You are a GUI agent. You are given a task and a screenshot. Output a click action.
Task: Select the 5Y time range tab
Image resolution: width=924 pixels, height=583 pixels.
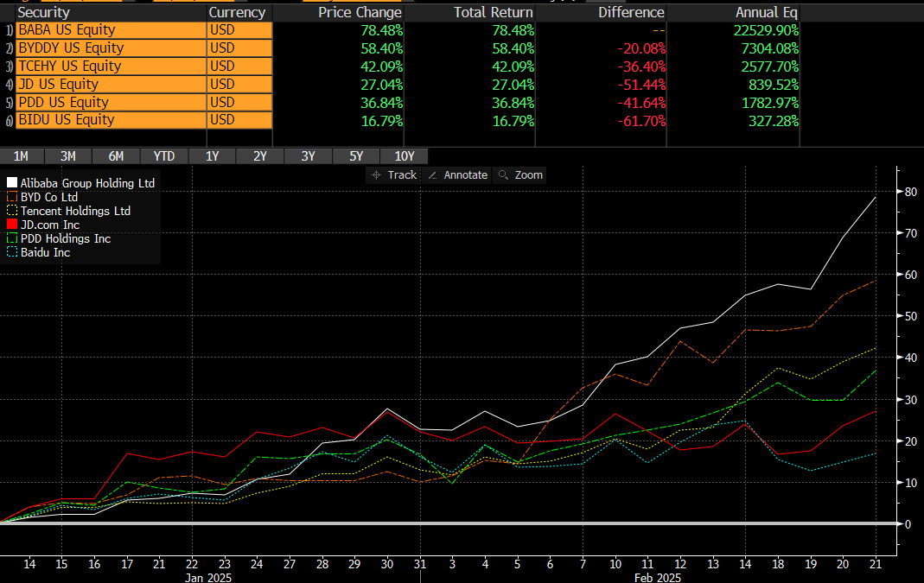coord(356,156)
